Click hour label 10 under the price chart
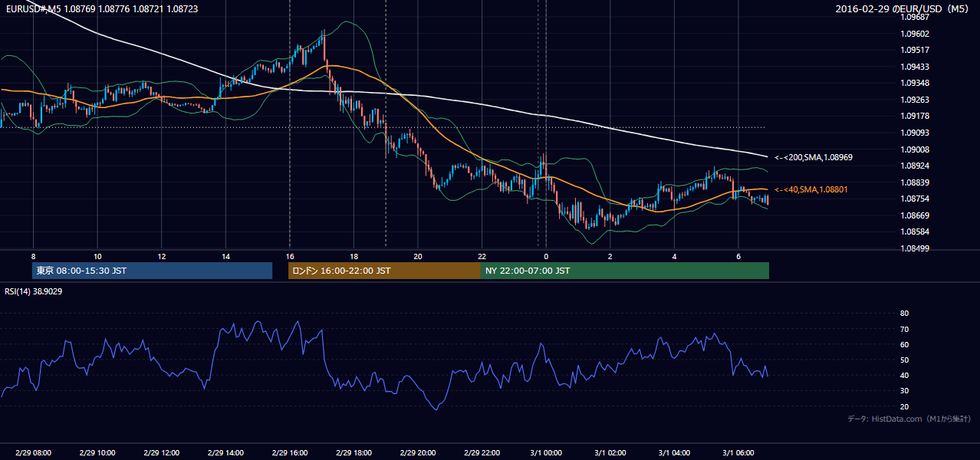The height and width of the screenshot is (460, 980). point(97,256)
